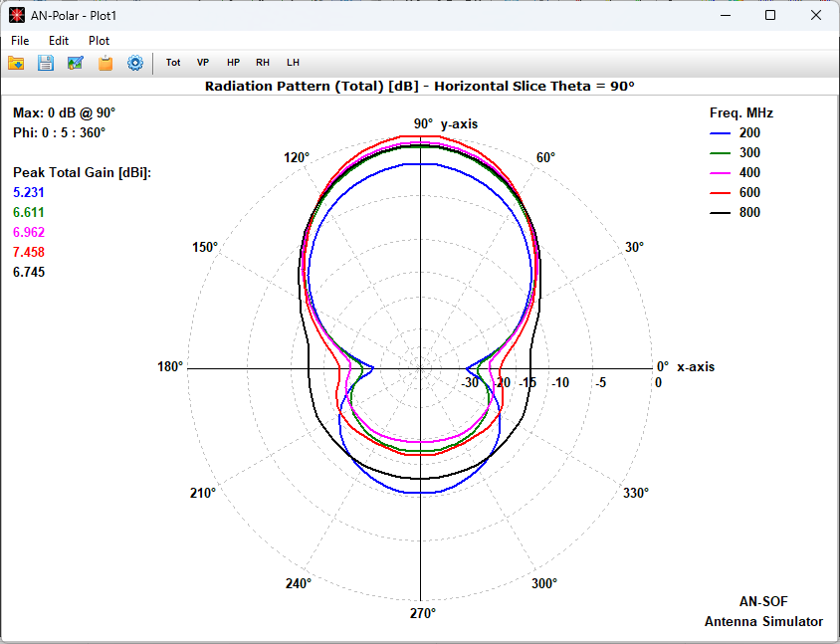Export plot as image icon
Image resolution: width=840 pixels, height=644 pixels.
[x=76, y=63]
